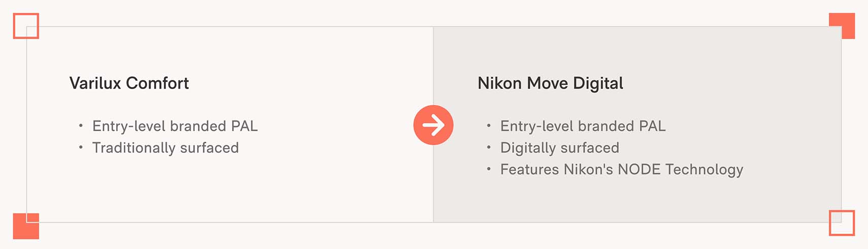Click the bullet dot before Traditionally surfaced

(81, 147)
